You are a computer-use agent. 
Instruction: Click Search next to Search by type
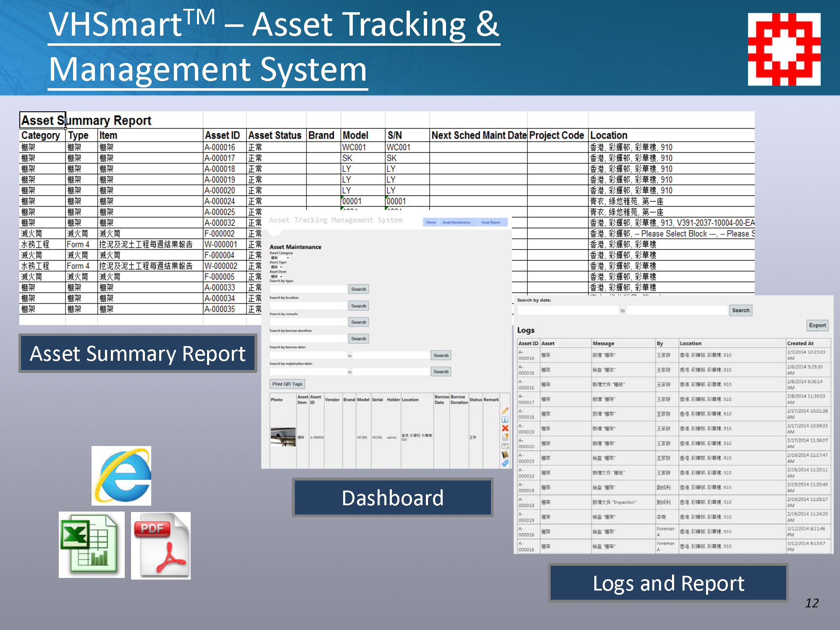point(359,289)
